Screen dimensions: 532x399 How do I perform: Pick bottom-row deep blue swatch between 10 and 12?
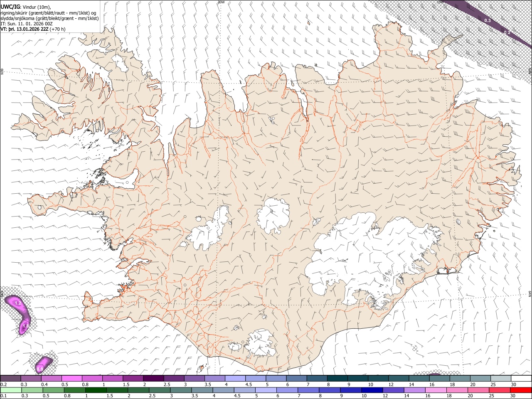pyautogui.click(x=372, y=390)
